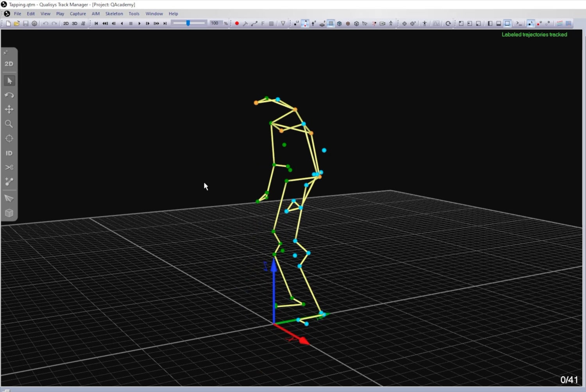Open the Tools menu
The image size is (586, 392).
pos(134,14)
